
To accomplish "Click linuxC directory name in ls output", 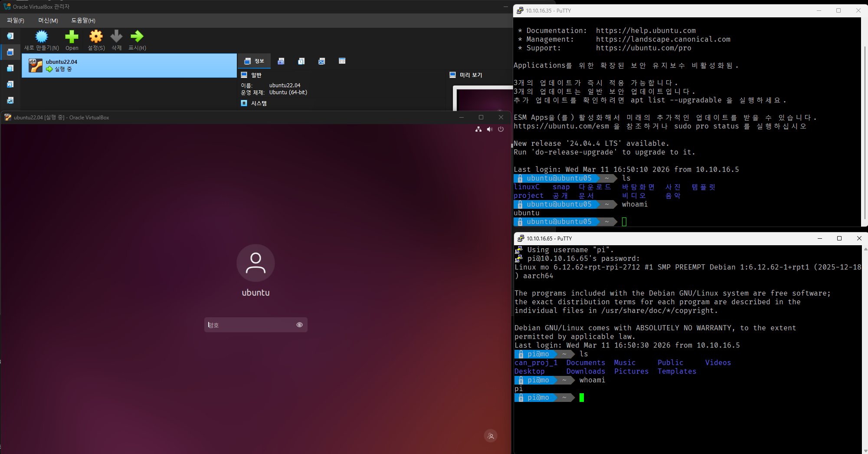I will click(x=527, y=187).
